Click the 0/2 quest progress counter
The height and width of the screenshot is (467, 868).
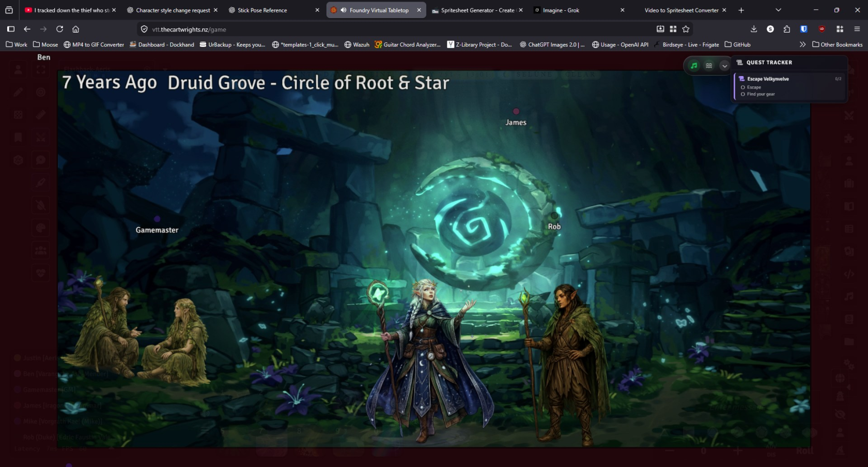(838, 79)
